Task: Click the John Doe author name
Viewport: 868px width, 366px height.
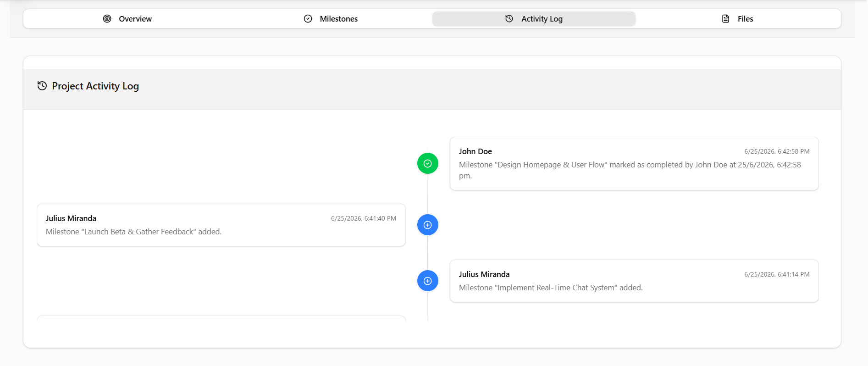Action: (475, 151)
